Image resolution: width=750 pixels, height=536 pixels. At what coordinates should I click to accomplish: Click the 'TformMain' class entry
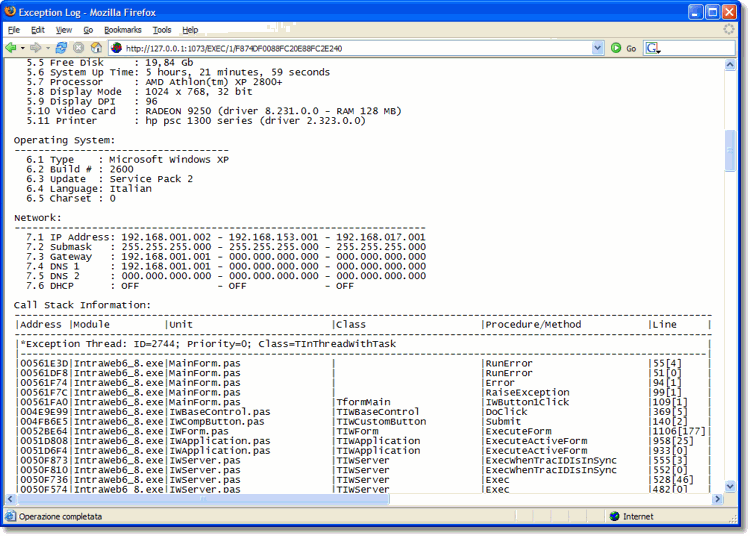[363, 402]
